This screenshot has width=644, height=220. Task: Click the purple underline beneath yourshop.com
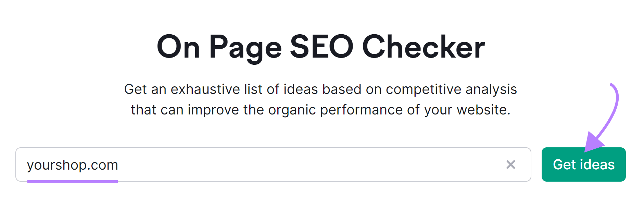[x=73, y=181]
